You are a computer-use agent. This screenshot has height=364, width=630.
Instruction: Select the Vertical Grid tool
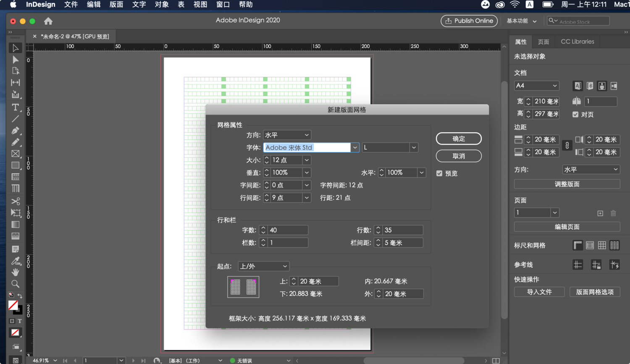pyautogui.click(x=16, y=189)
